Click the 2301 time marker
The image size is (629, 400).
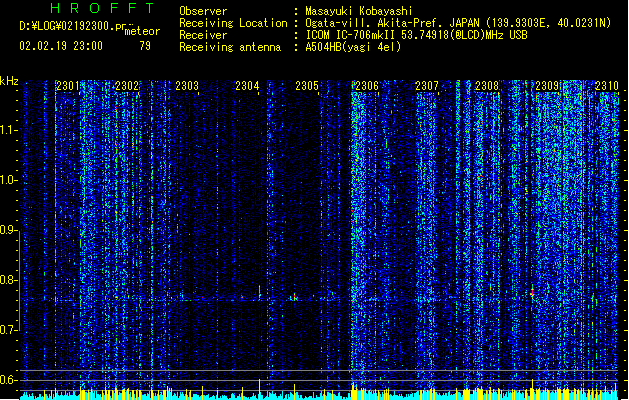click(67, 86)
